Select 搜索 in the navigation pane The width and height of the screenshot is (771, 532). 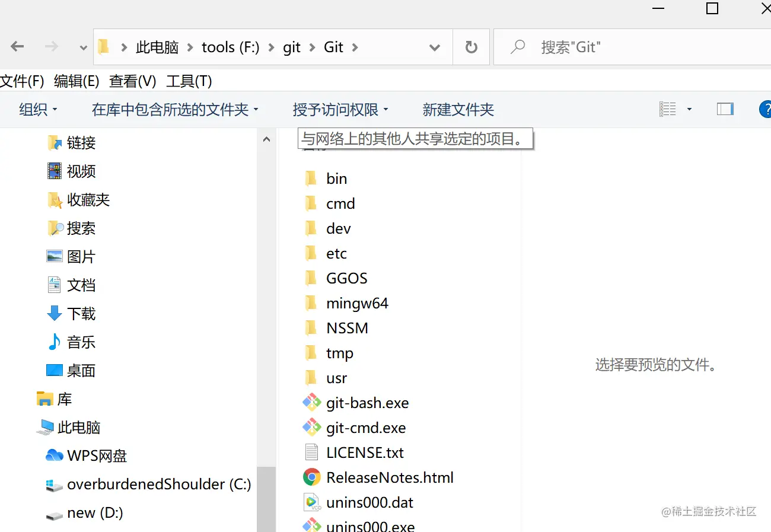pyautogui.click(x=71, y=228)
